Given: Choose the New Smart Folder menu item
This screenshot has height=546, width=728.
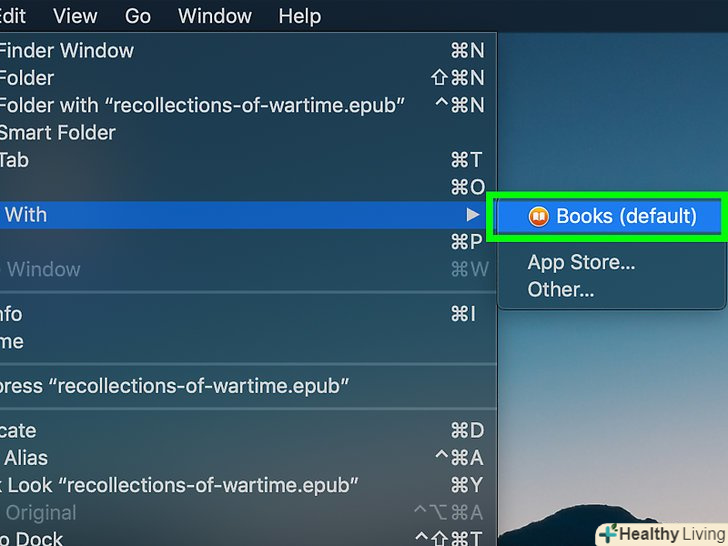Looking at the screenshot, I should [57, 132].
